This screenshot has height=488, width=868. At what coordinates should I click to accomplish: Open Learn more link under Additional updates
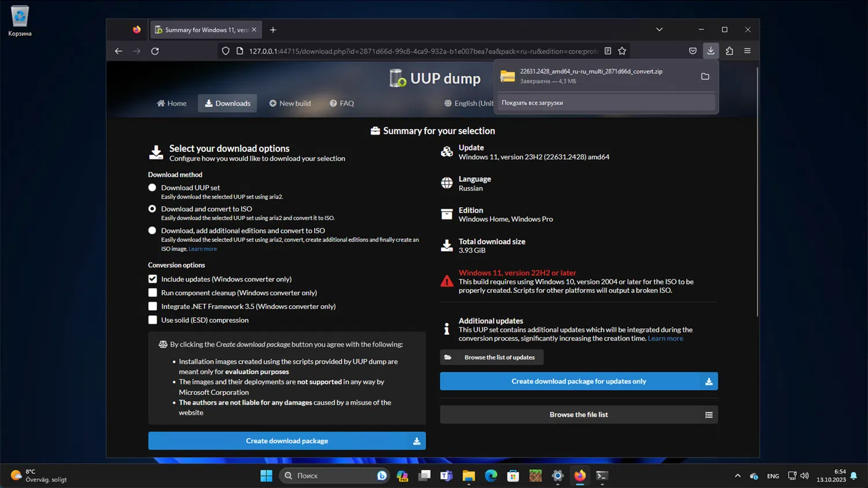click(665, 339)
